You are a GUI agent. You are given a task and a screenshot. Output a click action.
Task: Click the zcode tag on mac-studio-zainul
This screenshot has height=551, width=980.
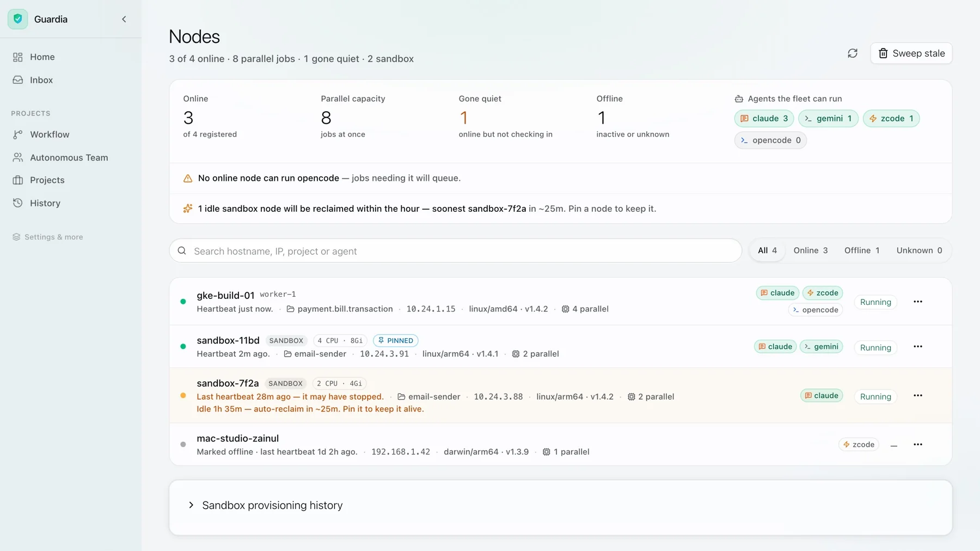tap(859, 445)
